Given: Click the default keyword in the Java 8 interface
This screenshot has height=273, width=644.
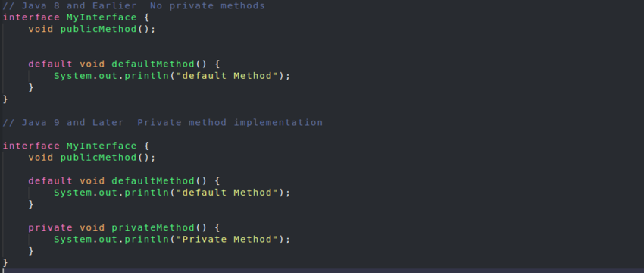Looking at the screenshot, I should pos(51,64).
